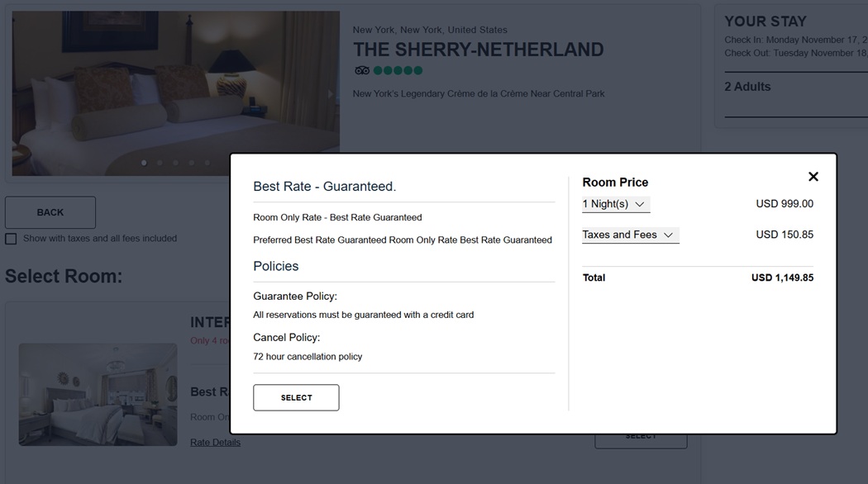The height and width of the screenshot is (484, 868).
Task: Click the green TripAdvisor rating circles
Action: (x=398, y=71)
